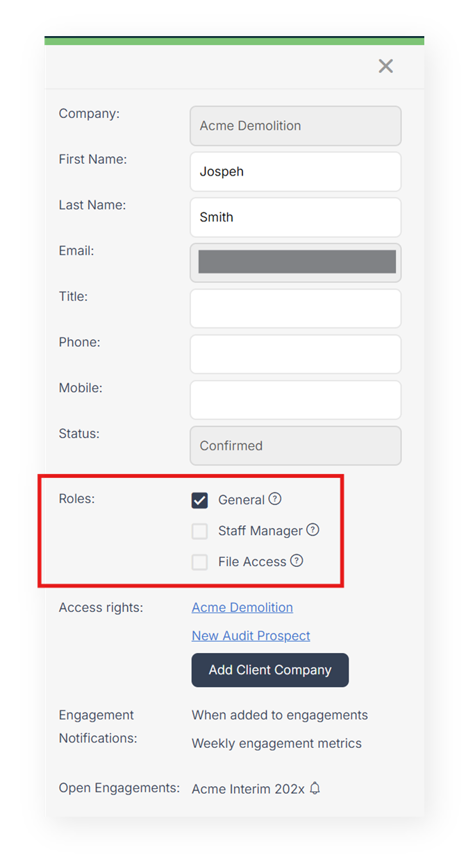This screenshot has height=868, width=475.
Task: Uncheck the General role checkbox
Action: point(199,500)
